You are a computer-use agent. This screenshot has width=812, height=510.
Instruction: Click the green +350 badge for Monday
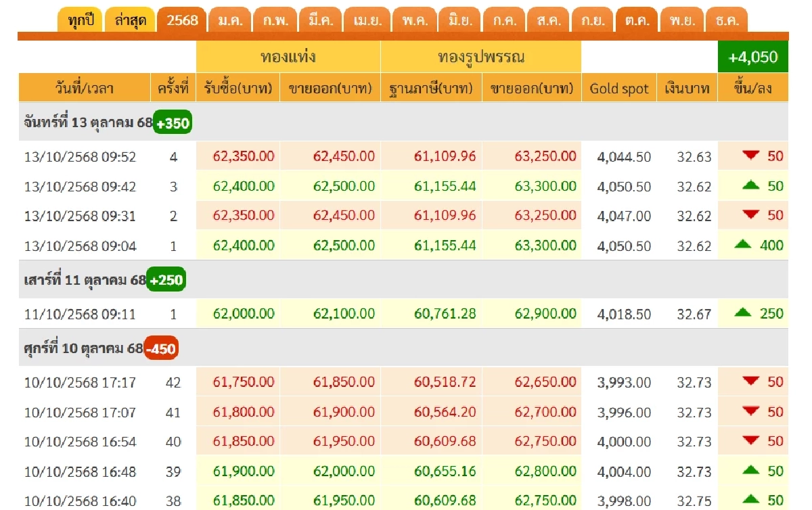173,123
